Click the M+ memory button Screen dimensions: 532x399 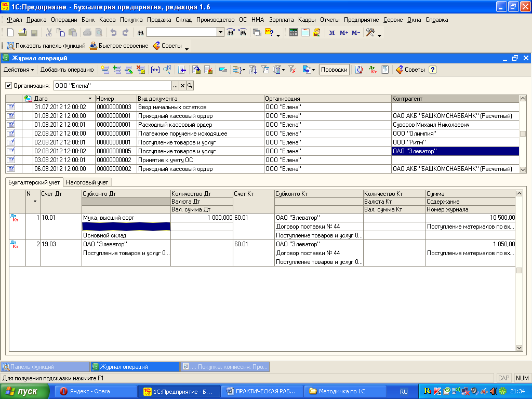344,33
